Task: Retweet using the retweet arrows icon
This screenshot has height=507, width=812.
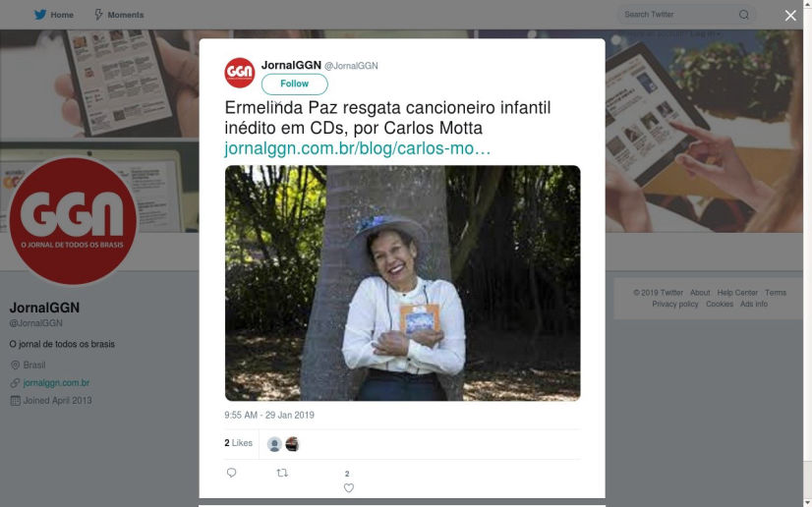Action: 282,473
